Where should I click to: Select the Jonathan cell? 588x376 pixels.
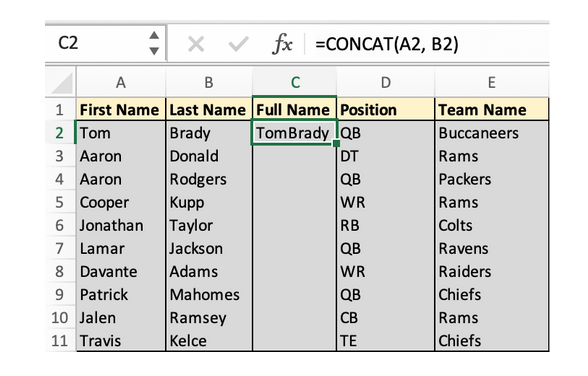(x=121, y=225)
